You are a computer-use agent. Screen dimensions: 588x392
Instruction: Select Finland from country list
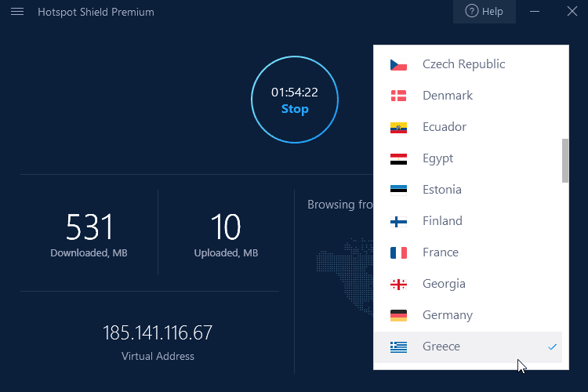(467, 221)
